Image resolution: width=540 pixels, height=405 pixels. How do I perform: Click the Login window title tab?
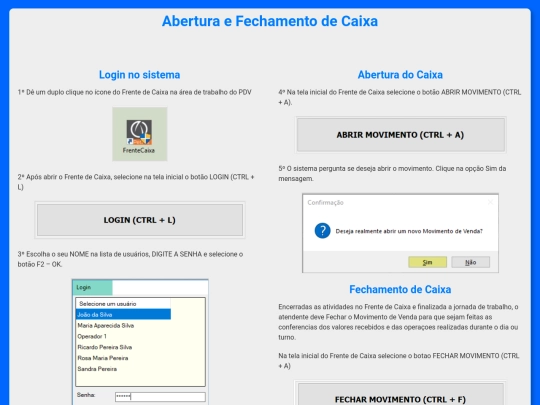92,288
